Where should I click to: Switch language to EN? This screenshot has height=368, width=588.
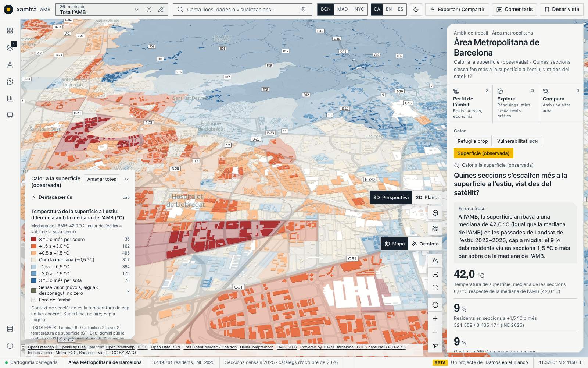tap(389, 9)
